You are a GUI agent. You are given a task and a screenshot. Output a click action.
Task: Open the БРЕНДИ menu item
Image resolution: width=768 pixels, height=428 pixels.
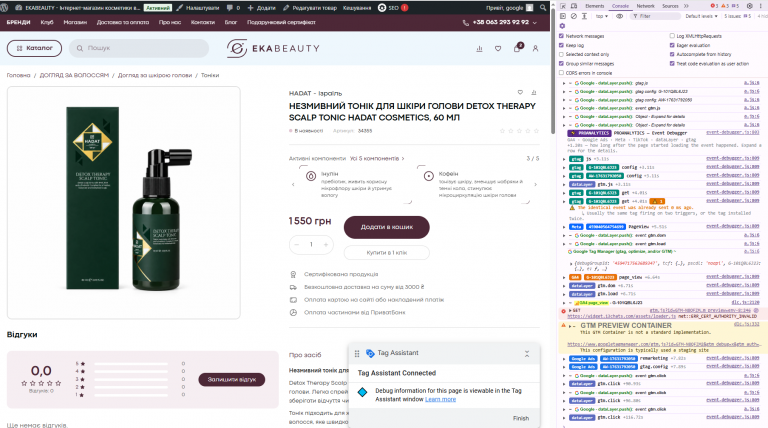[19, 23]
